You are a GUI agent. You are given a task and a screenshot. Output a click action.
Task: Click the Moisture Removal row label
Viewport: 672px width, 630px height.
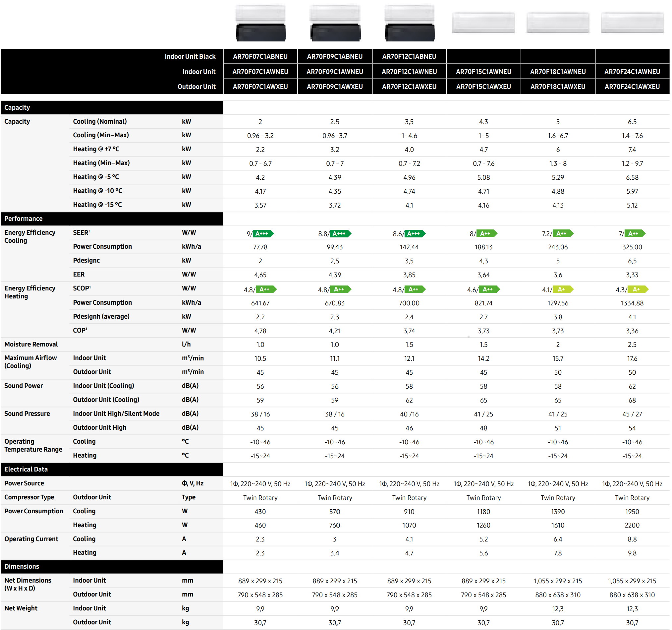pos(31,344)
